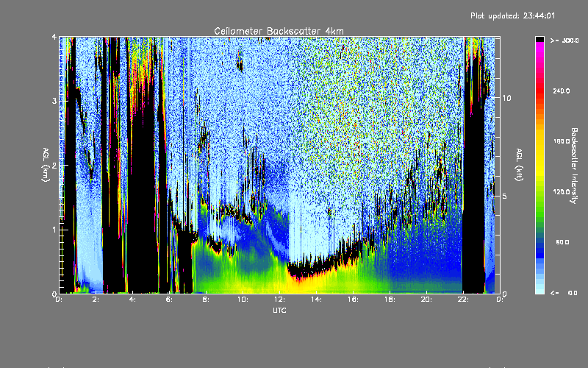Select the "6:" UTC tick label
Viewport: 588px width, 368px height.
tap(170, 300)
